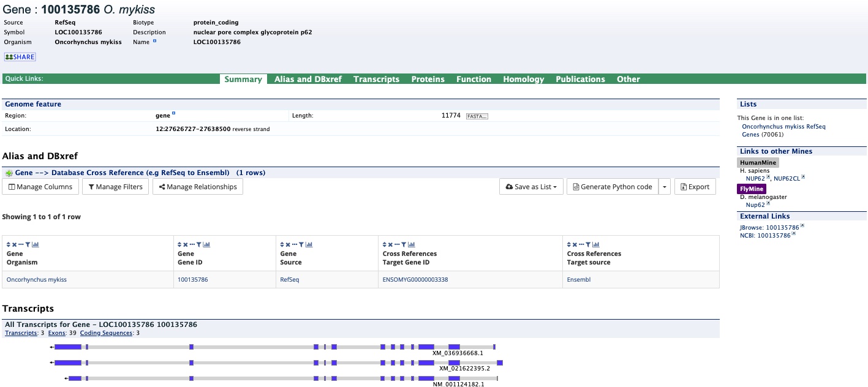Click the Export button
Screen dimensions: 868x387
(695, 187)
